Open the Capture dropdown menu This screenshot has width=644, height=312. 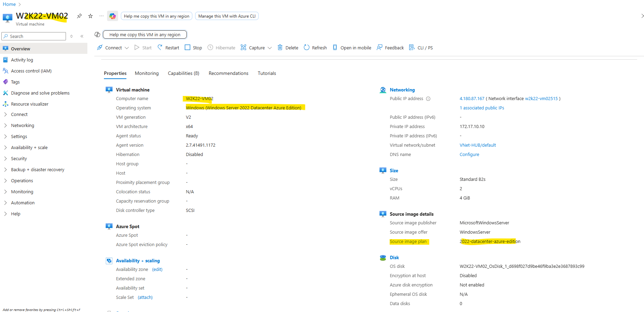point(270,48)
